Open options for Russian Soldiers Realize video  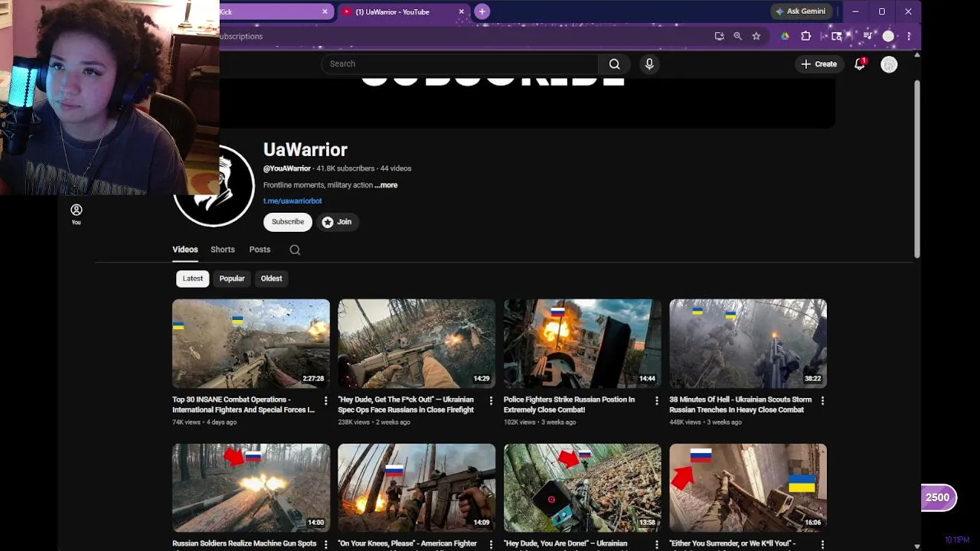(x=325, y=544)
